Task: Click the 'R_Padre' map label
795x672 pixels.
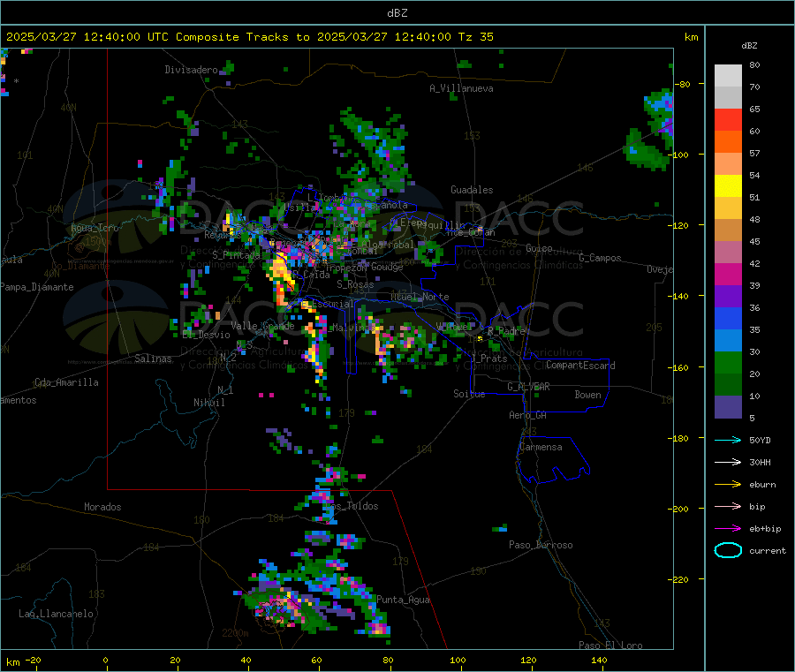Action: click(x=506, y=331)
